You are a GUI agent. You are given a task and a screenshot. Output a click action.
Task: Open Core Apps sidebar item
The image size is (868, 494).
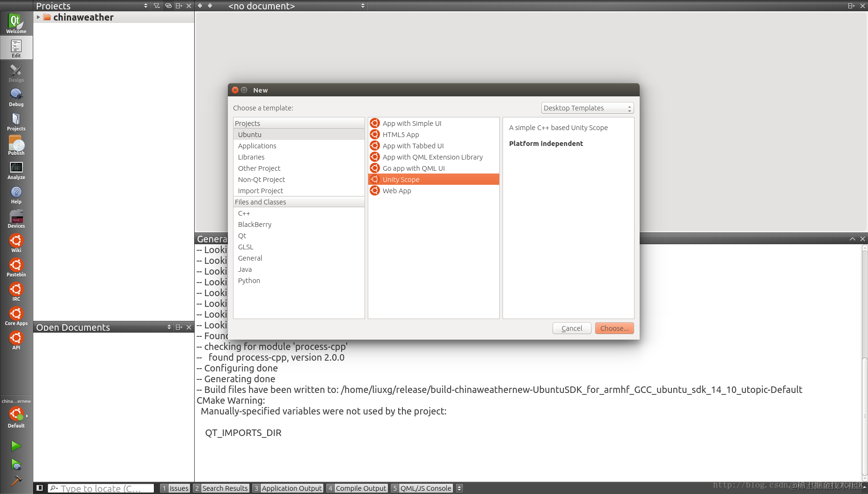tap(16, 315)
